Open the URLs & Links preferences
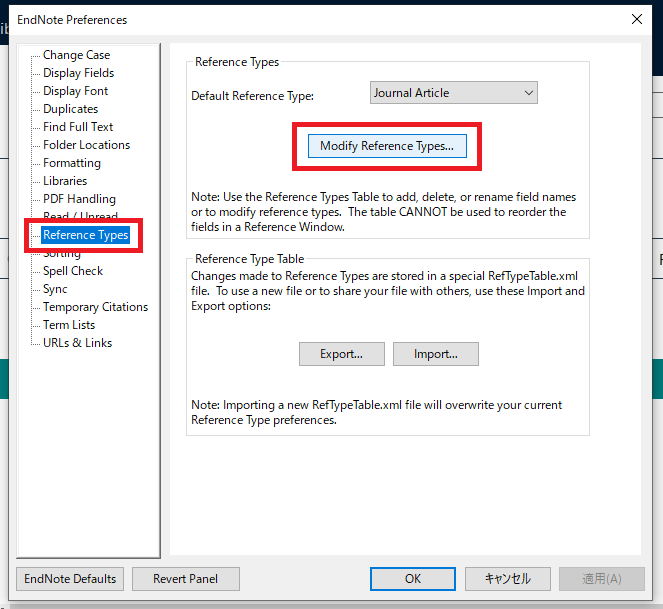Screen dimensions: 663x609 [x=77, y=343]
